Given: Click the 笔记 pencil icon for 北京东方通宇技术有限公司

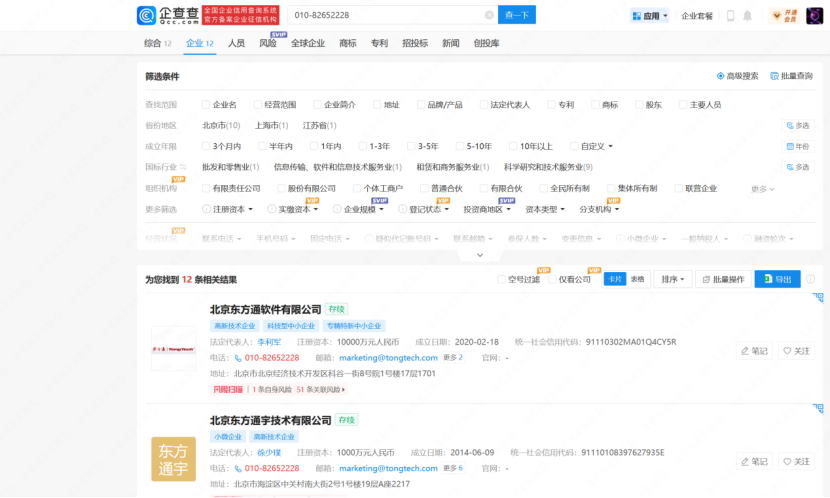Looking at the screenshot, I should (745, 461).
